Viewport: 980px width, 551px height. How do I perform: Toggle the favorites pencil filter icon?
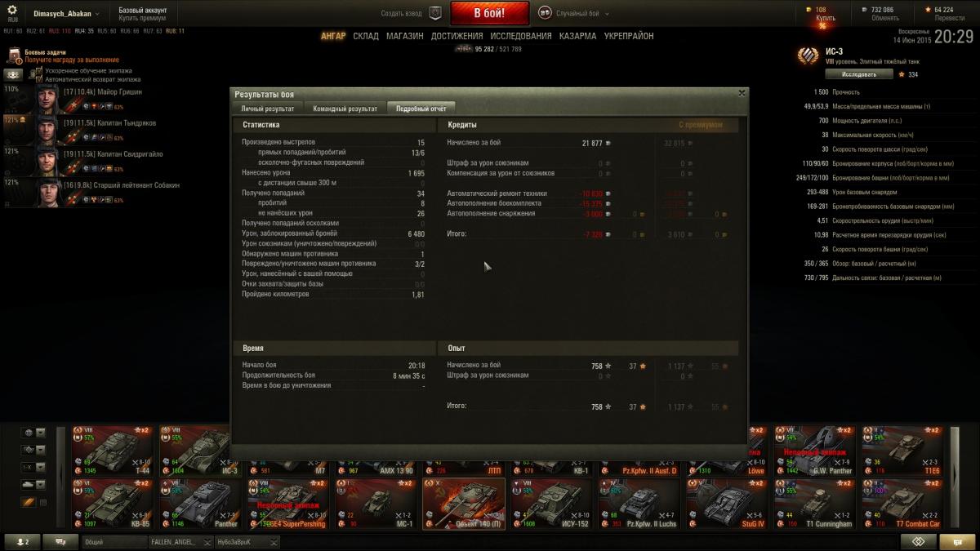pos(29,503)
